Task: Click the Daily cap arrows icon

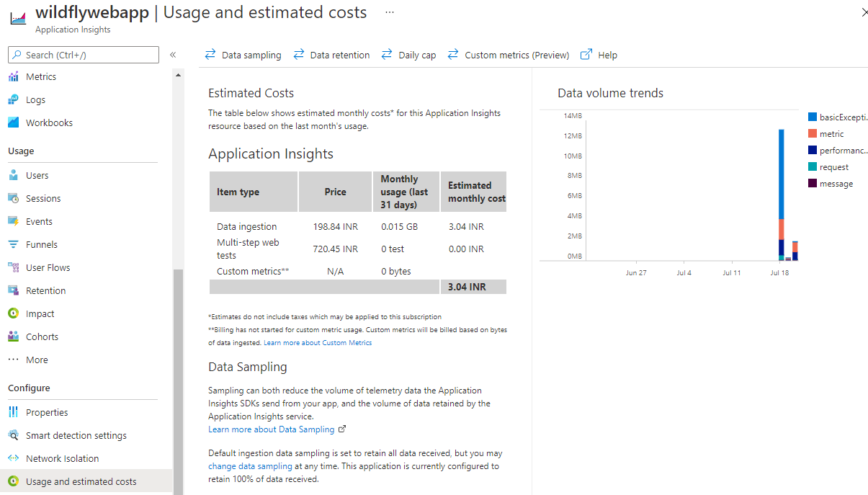Action: click(x=387, y=55)
